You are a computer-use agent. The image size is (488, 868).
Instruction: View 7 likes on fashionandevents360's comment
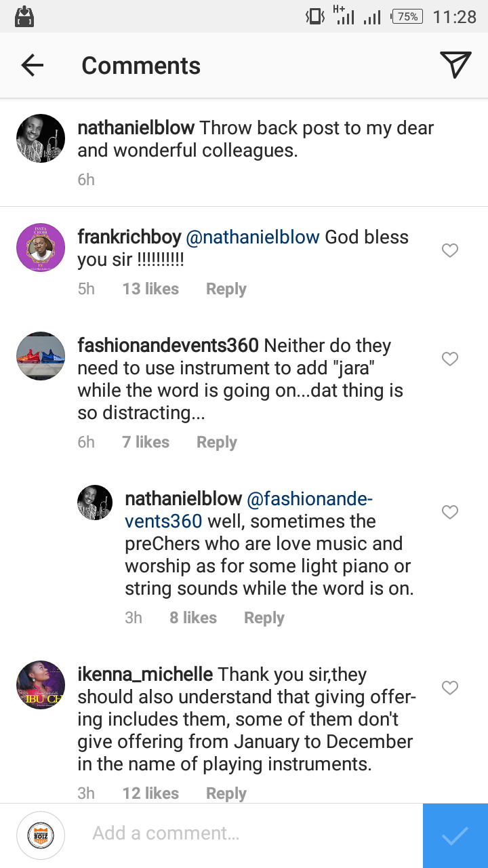(146, 442)
